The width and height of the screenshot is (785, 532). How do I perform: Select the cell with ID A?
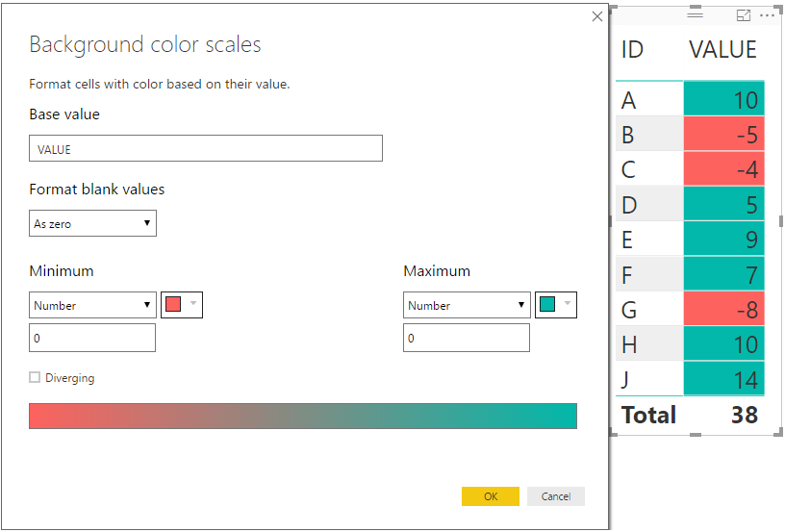(x=649, y=99)
